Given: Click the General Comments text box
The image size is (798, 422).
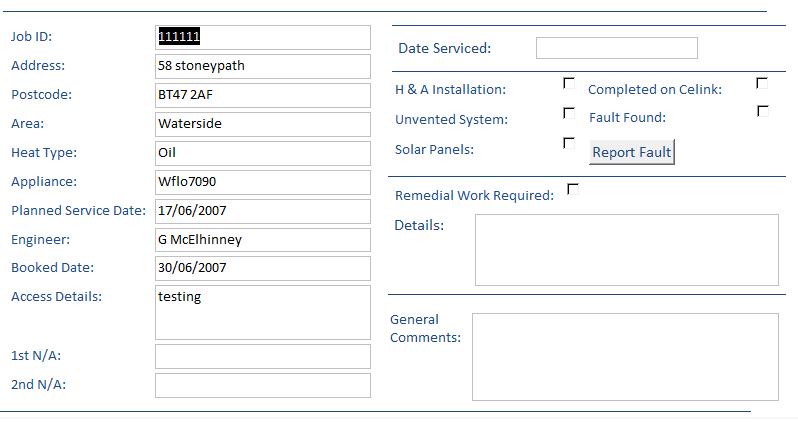Looking at the screenshot, I should [625, 356].
